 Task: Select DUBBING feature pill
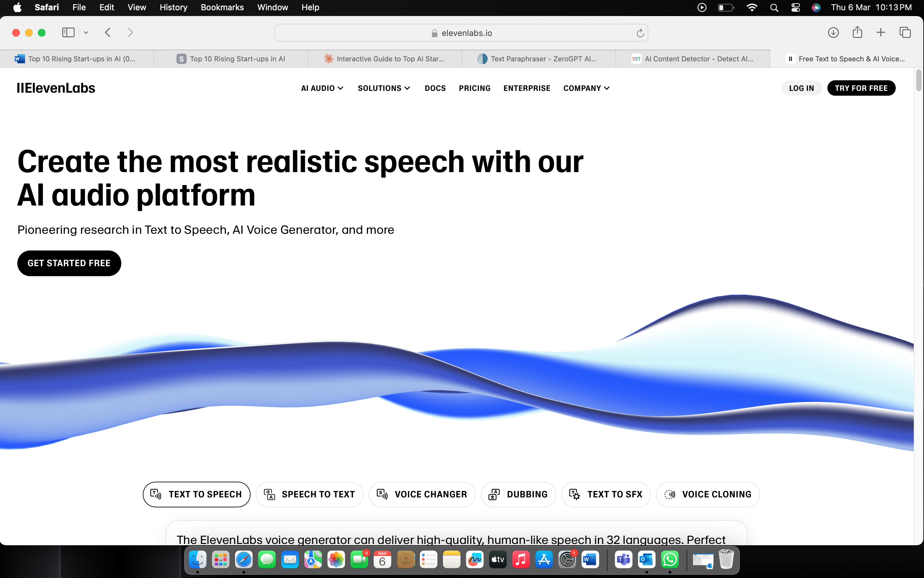coord(518,494)
